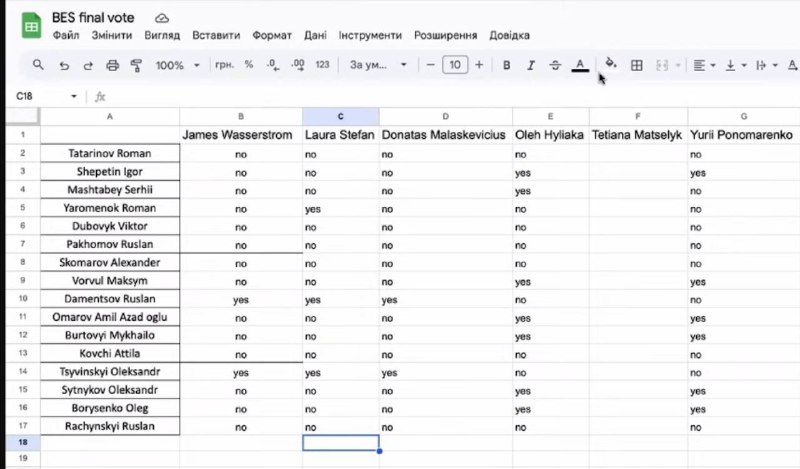This screenshot has height=469, width=800.
Task: Open horizontal align options
Action: pos(704,65)
